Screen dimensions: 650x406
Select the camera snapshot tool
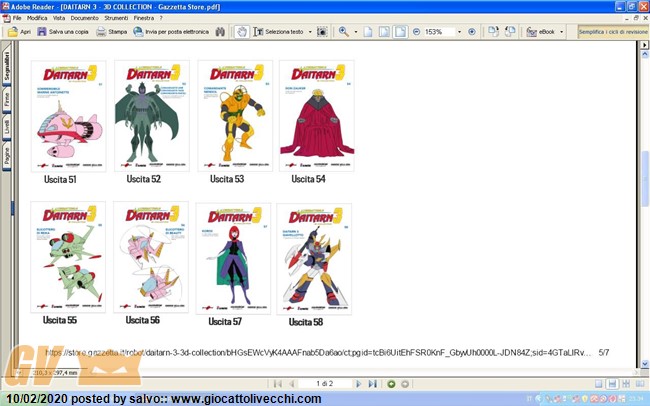pyautogui.click(x=325, y=32)
